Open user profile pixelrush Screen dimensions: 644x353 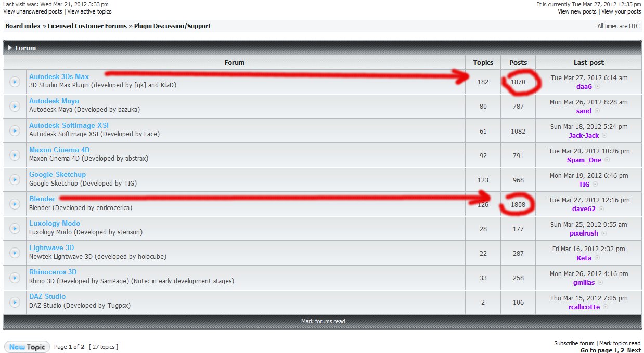[584, 233]
